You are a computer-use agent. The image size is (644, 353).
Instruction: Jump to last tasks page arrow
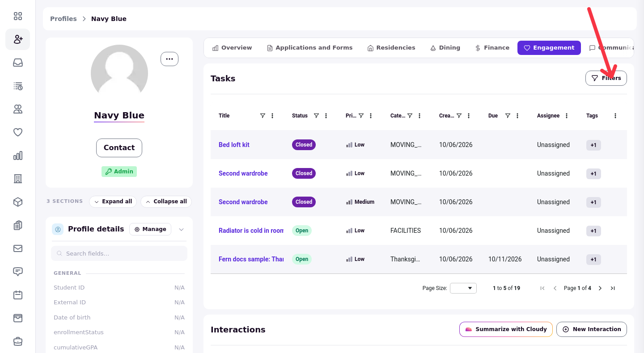coord(613,288)
